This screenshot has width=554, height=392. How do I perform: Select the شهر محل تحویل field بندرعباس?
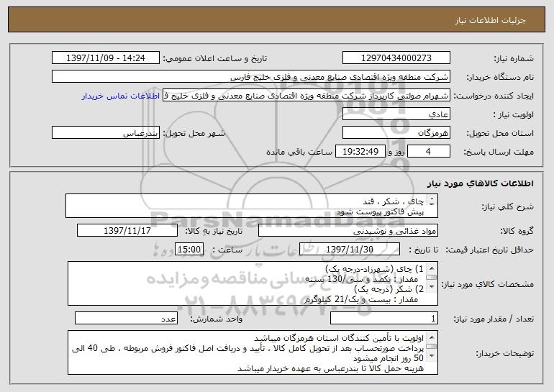pyautogui.click(x=106, y=133)
